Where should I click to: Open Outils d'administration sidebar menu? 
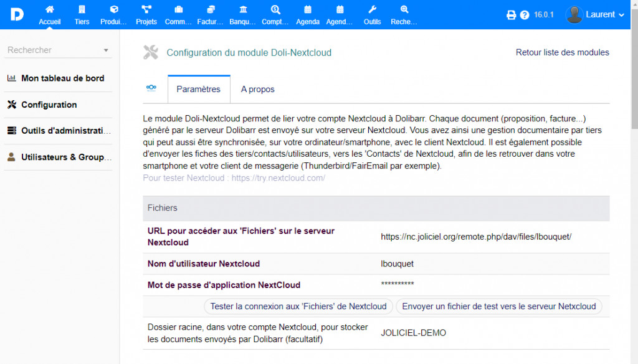(x=66, y=131)
